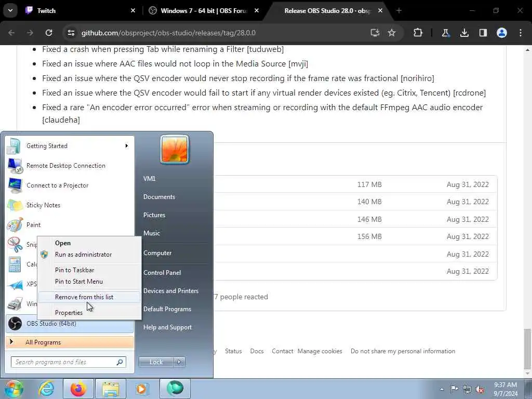532x399 pixels.
Task: Click the page vertical scrollbar thumb
Action: (x=527, y=349)
